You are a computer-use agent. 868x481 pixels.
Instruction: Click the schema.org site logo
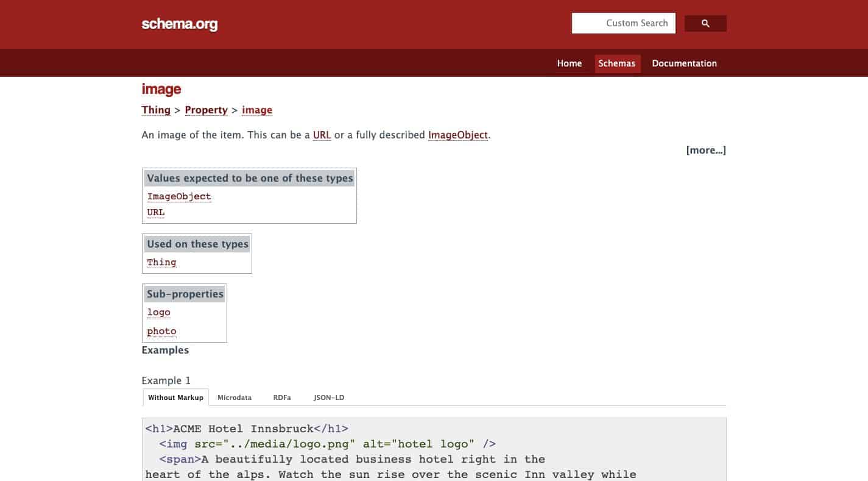(x=179, y=24)
